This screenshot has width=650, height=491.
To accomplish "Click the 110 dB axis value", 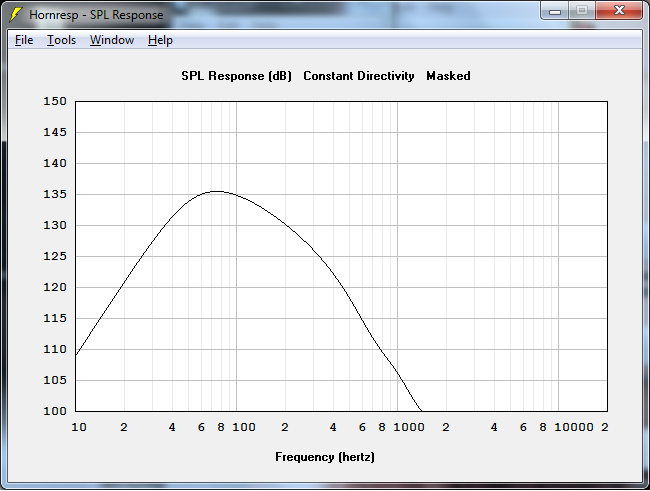I will click(55, 349).
